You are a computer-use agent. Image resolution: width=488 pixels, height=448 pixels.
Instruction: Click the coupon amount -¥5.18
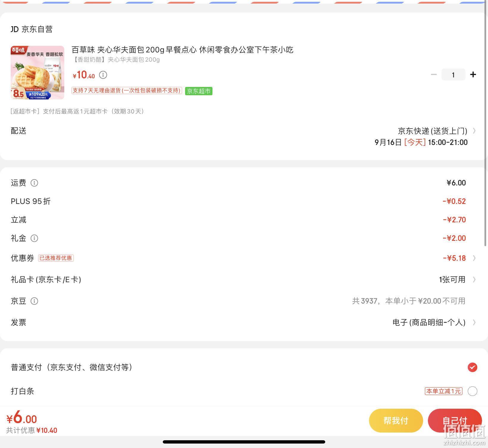click(x=454, y=258)
